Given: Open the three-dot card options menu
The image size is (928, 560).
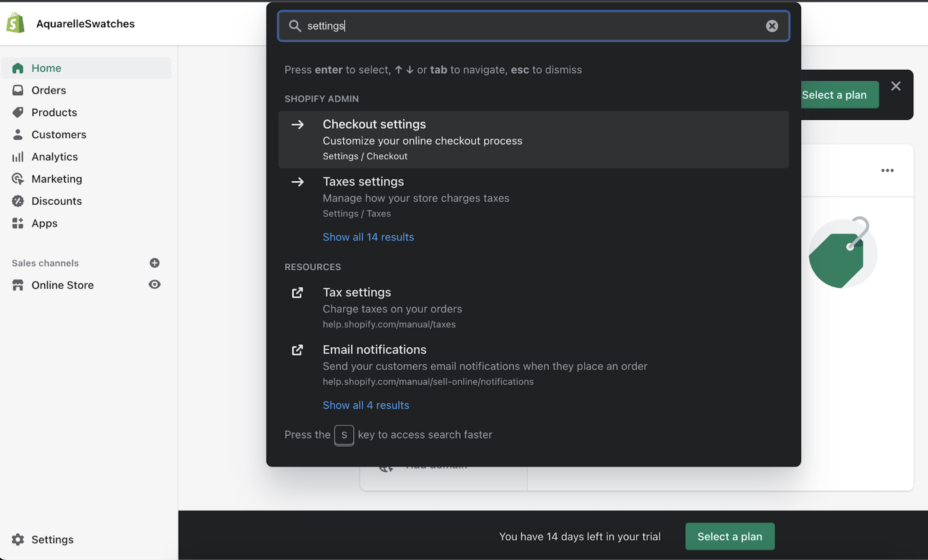Looking at the screenshot, I should (887, 171).
